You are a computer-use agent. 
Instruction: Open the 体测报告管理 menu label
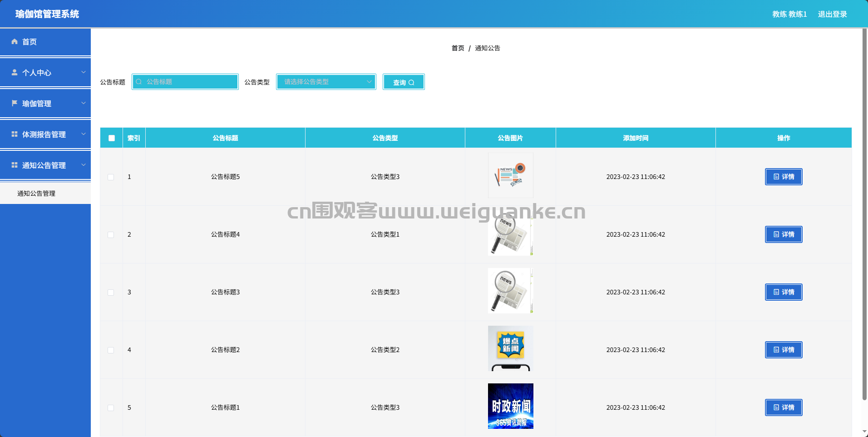click(44, 134)
